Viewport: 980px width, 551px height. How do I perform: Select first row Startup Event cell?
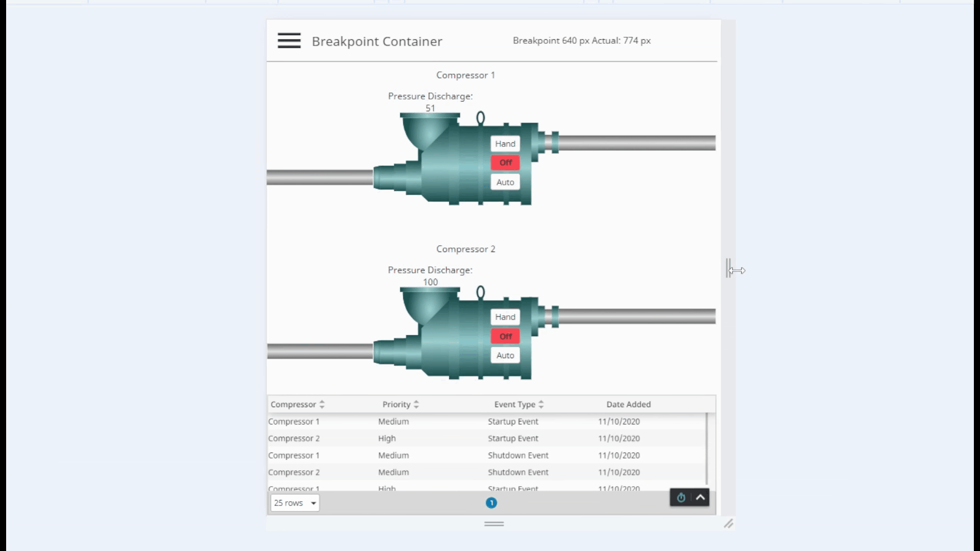point(513,421)
